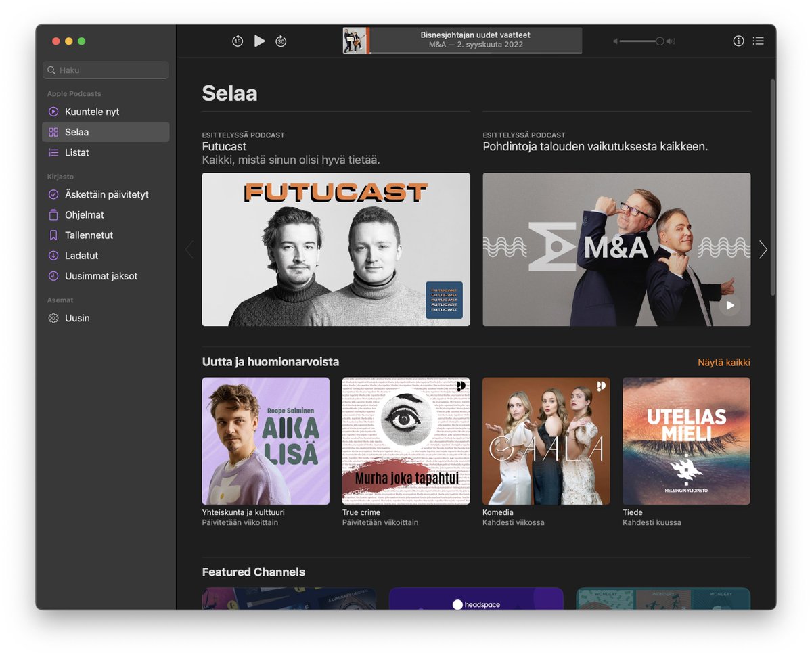Open Ladatut library section
812x657 pixels.
(x=106, y=256)
